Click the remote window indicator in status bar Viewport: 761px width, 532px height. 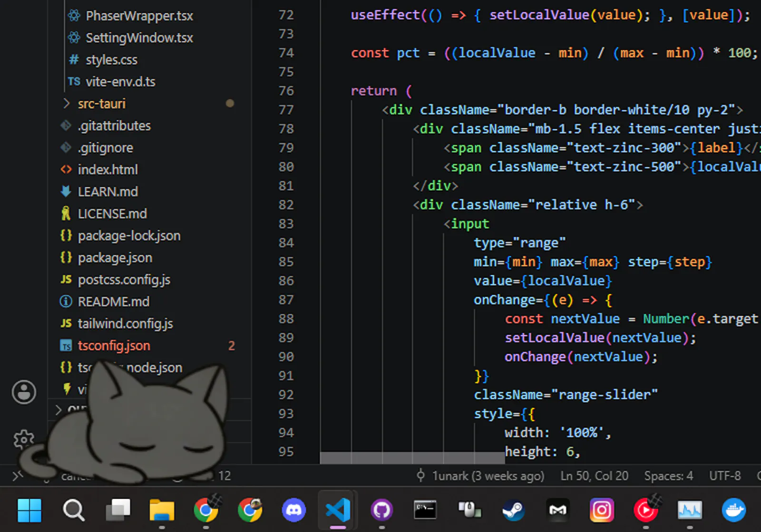click(18, 475)
